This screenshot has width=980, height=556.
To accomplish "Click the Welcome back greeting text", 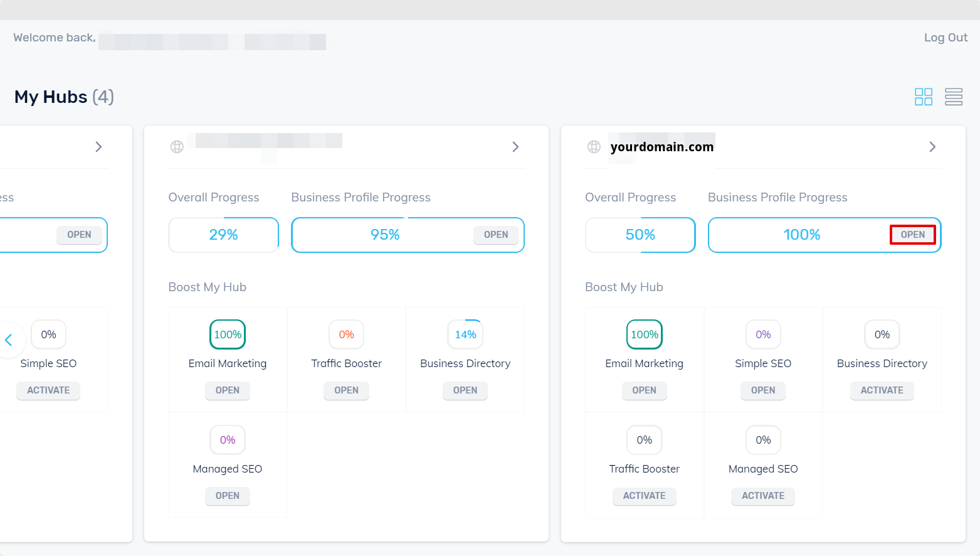I will tap(55, 38).
